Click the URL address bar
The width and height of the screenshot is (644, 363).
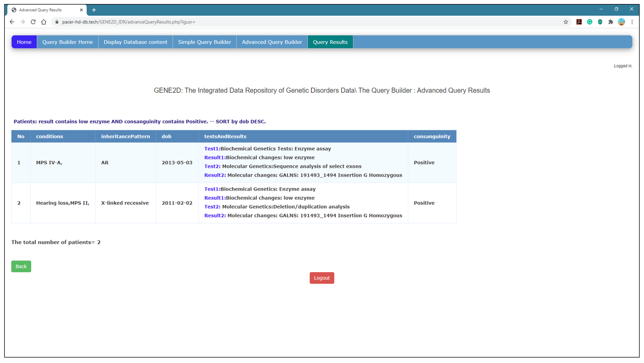pyautogui.click(x=300, y=22)
